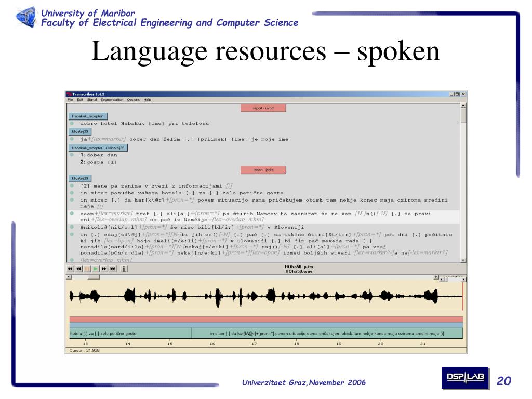Click the segment bullet before '[2] mene pa zanima'
This screenshot has height=399, width=532.
click(x=72, y=185)
